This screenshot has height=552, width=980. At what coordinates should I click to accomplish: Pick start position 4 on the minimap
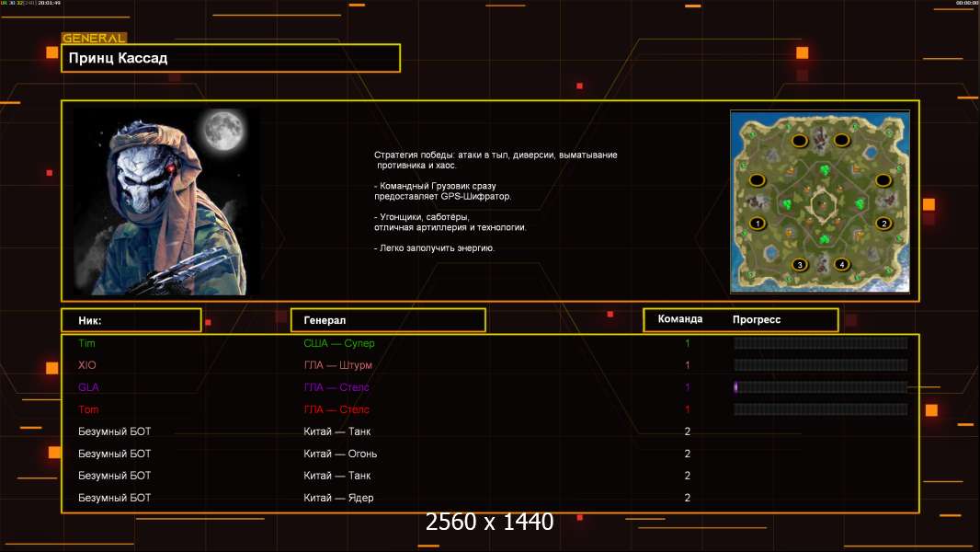[841, 265]
